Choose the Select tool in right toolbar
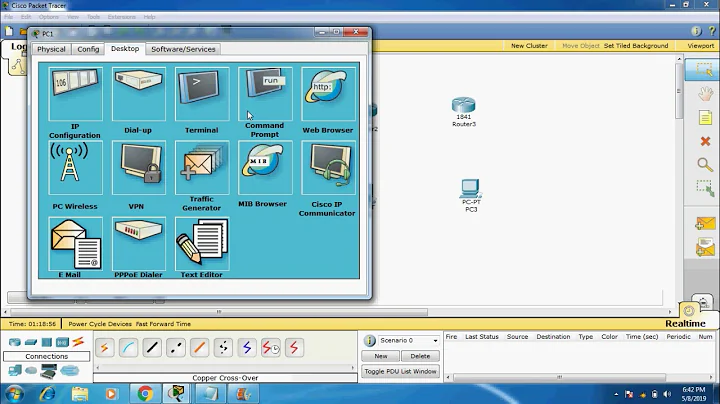This screenshot has width=720, height=404. pos(703,70)
